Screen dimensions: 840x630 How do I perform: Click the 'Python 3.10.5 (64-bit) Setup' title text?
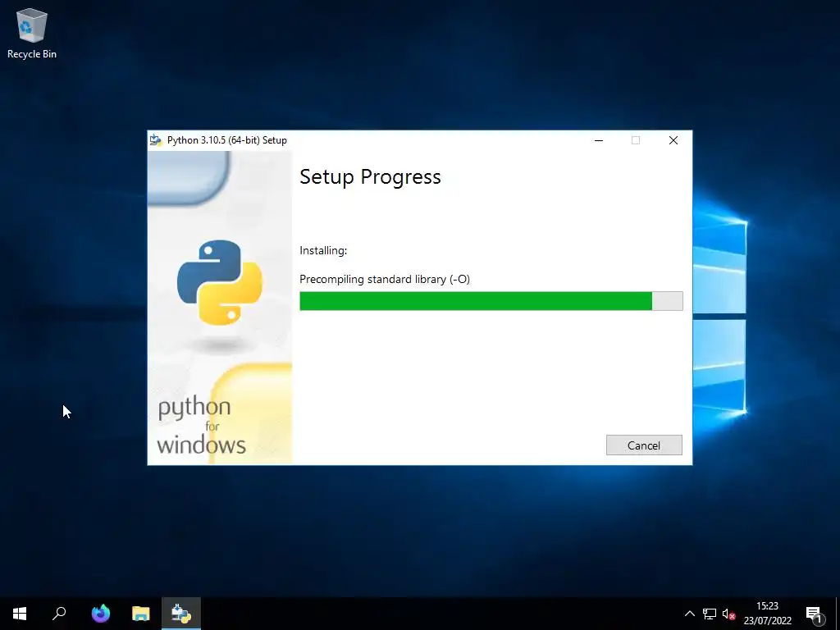tap(227, 140)
